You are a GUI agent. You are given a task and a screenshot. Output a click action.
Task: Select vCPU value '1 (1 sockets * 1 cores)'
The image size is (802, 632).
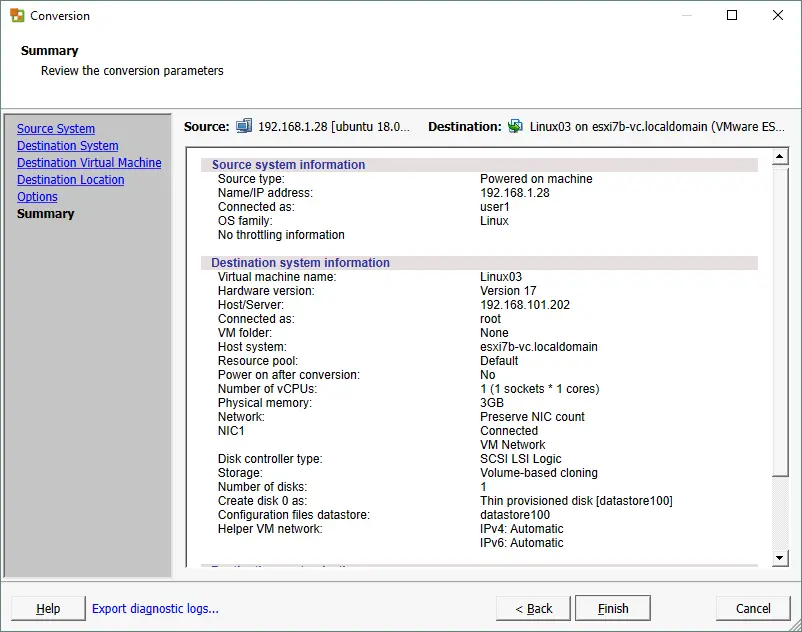540,389
